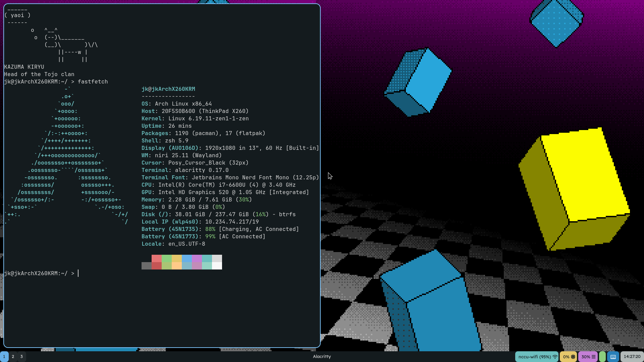Click the 'OS: Arch Linux x86_64' line

[x=177, y=104]
